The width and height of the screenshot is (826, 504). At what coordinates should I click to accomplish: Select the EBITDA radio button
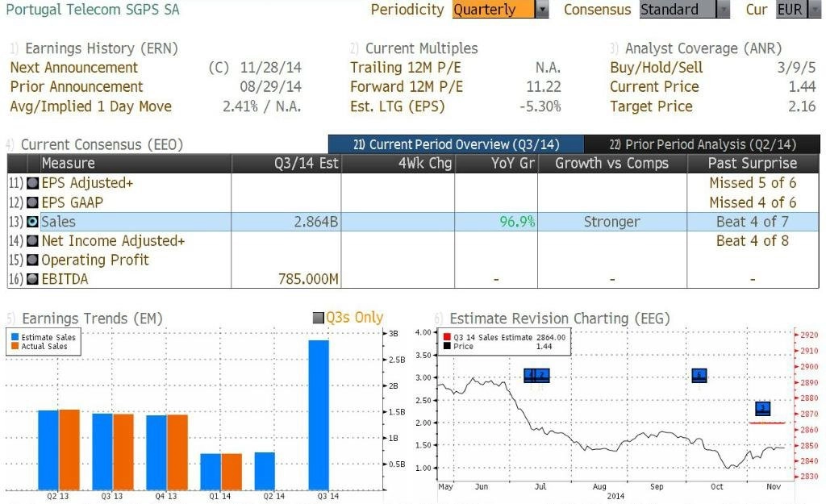point(32,279)
